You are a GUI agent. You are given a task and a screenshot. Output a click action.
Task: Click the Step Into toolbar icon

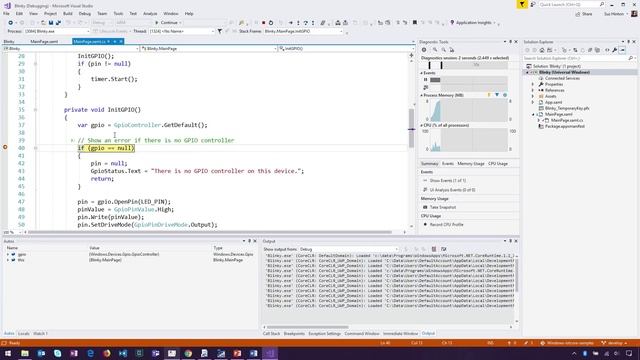[x=298, y=23]
